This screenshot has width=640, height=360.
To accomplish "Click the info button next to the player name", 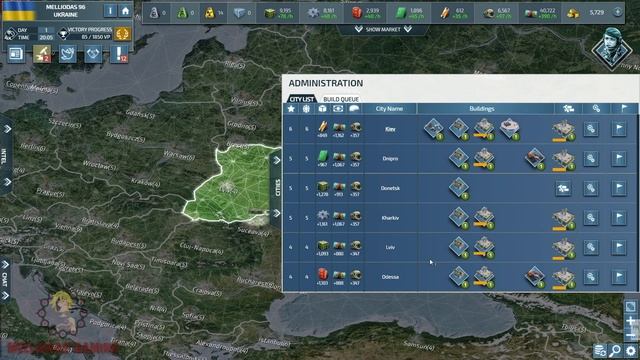I will point(110,11).
